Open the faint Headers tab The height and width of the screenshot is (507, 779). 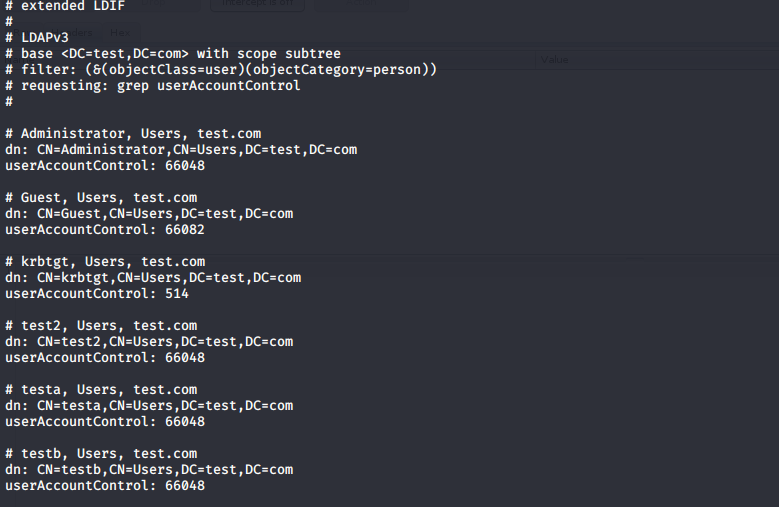pyautogui.click(x=75, y=33)
